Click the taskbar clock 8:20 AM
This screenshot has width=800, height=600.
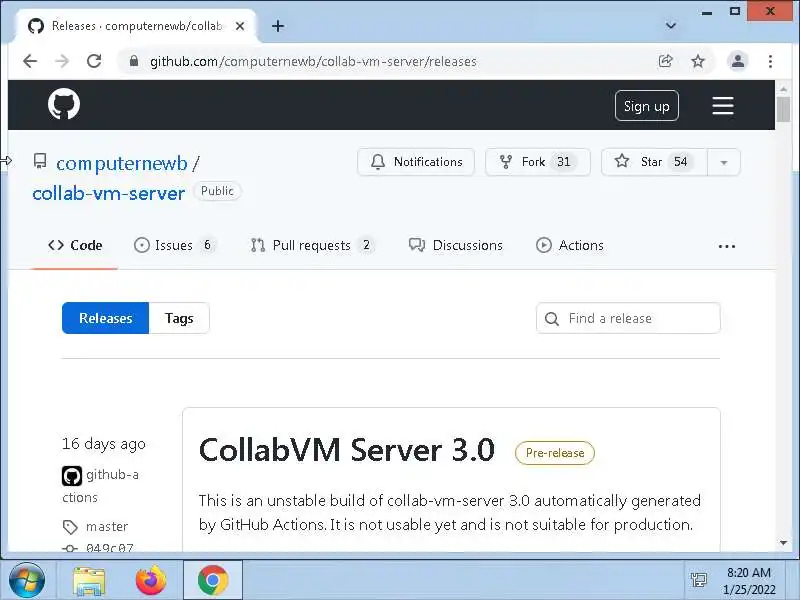point(749,572)
